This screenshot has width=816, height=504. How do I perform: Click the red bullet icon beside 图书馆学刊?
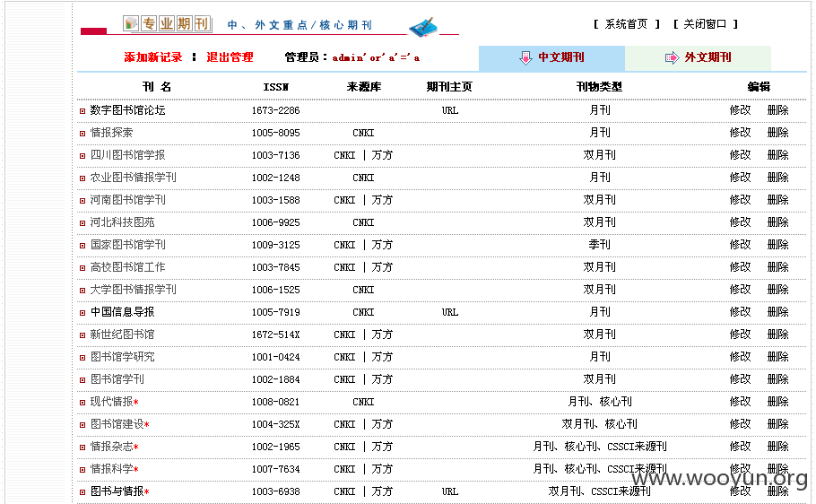(82, 379)
